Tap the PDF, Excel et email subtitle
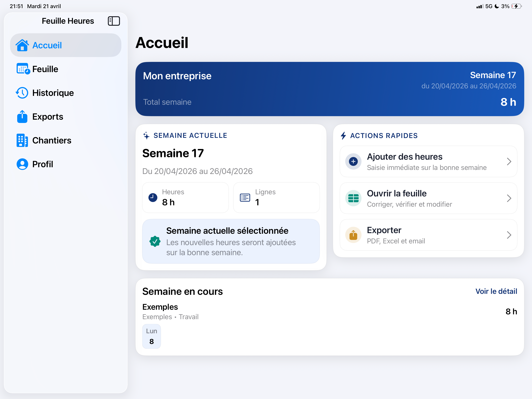 click(x=396, y=241)
